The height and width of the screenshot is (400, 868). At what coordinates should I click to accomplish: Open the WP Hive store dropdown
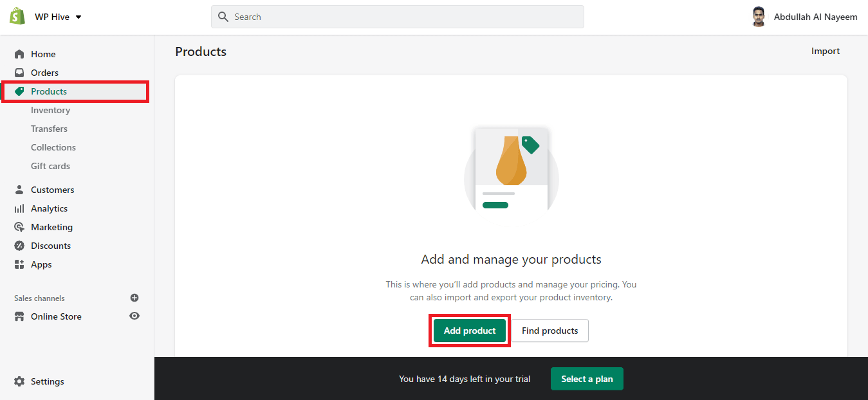59,17
